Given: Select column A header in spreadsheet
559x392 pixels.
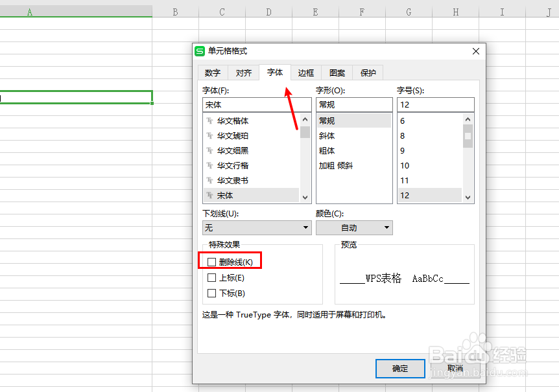Looking at the screenshot, I should [76, 12].
